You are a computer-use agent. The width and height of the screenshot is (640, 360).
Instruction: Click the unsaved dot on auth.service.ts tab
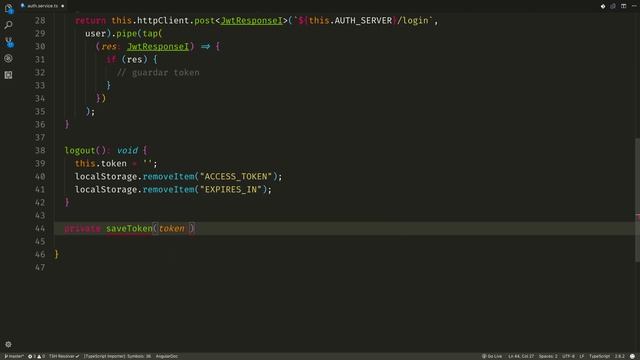point(62,6)
